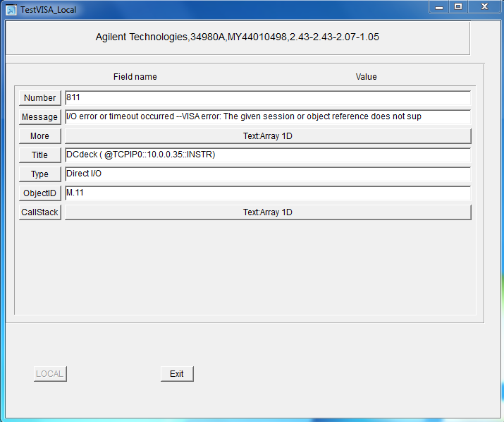Click into the I/O error Message value field

(267, 117)
